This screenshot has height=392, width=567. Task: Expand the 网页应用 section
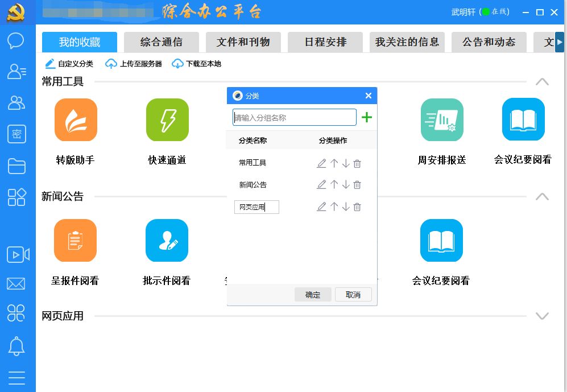pos(542,316)
